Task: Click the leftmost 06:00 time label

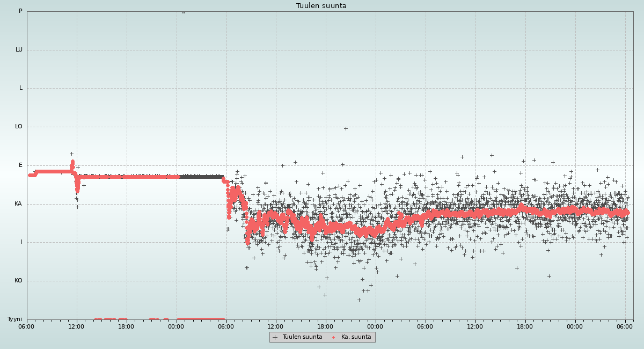Action: click(27, 326)
